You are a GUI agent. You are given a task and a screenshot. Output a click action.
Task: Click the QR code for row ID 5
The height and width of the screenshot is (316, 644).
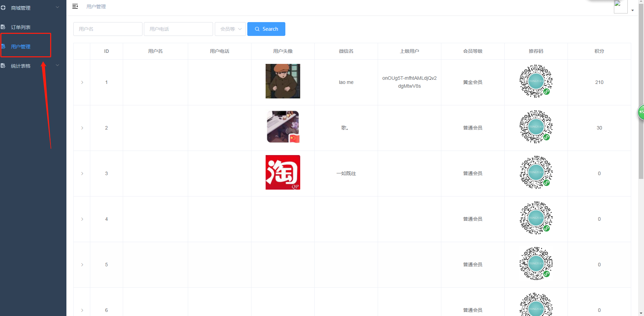tap(536, 264)
